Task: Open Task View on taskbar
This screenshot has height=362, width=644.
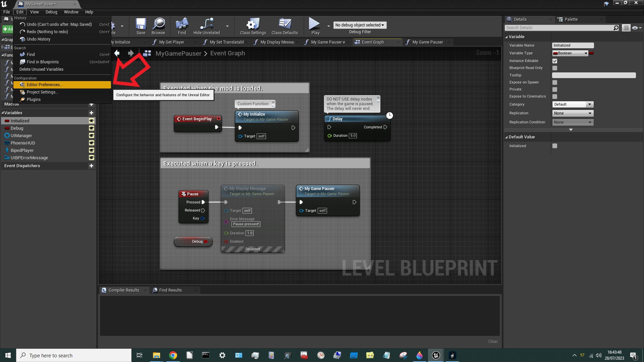Action: click(140, 355)
